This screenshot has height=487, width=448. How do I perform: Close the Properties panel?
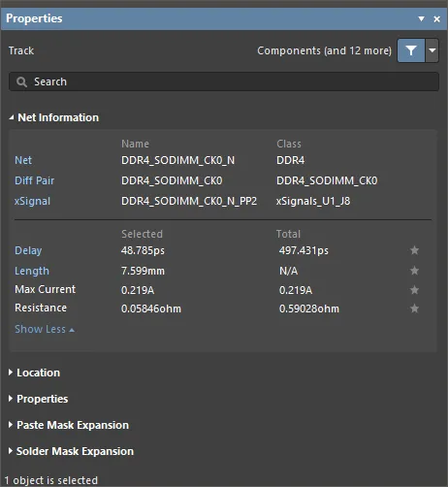point(436,19)
